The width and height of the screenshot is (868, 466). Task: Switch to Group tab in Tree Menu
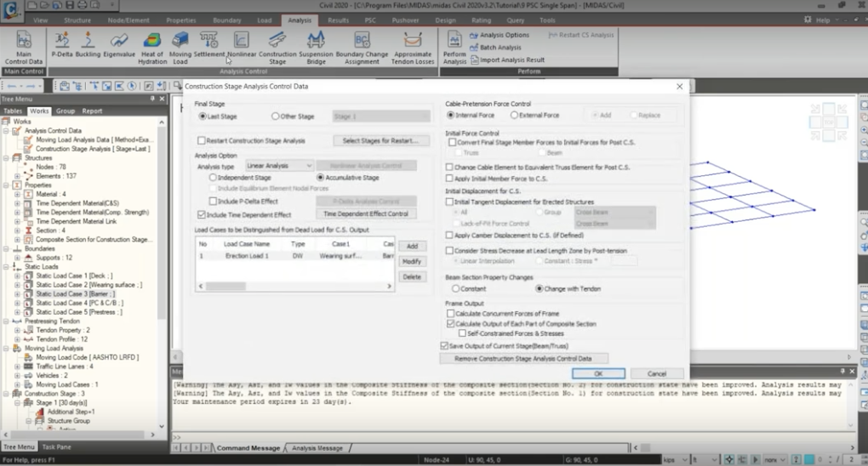pos(66,111)
